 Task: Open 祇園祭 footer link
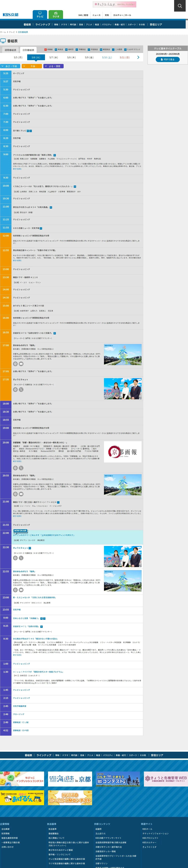(x=98, y=829)
